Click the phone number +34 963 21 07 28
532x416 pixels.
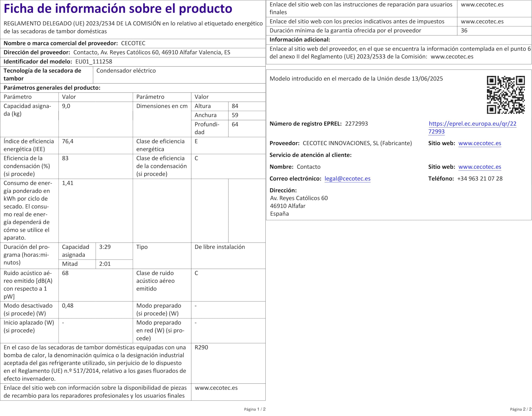pos(480,178)
